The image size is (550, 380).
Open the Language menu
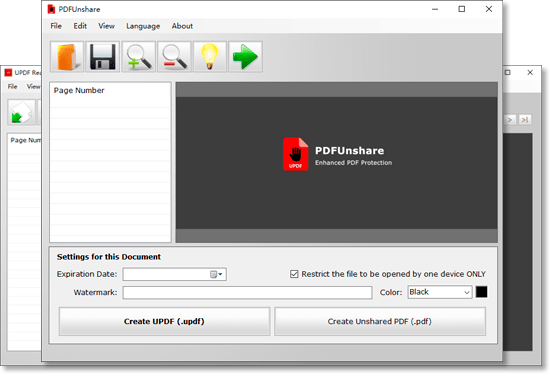[143, 26]
